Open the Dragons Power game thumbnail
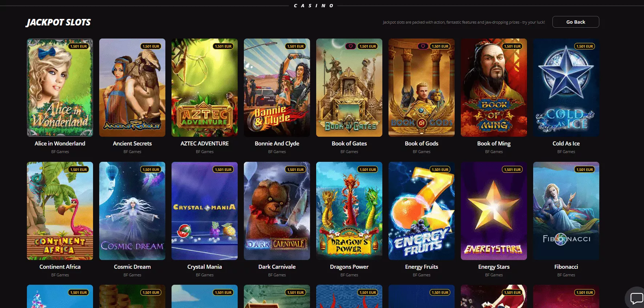644x308 pixels. (349, 211)
